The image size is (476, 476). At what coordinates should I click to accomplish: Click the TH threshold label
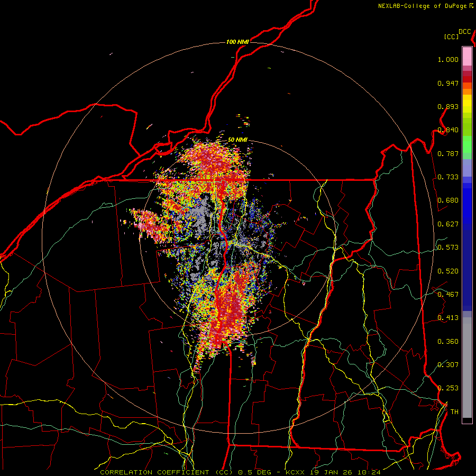coord(454,412)
